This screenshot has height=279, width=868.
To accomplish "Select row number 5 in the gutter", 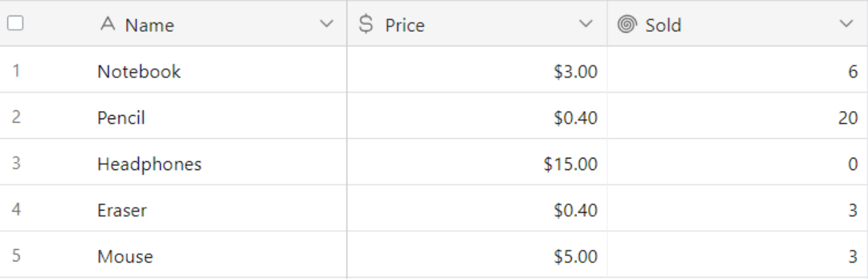I will click(16, 255).
